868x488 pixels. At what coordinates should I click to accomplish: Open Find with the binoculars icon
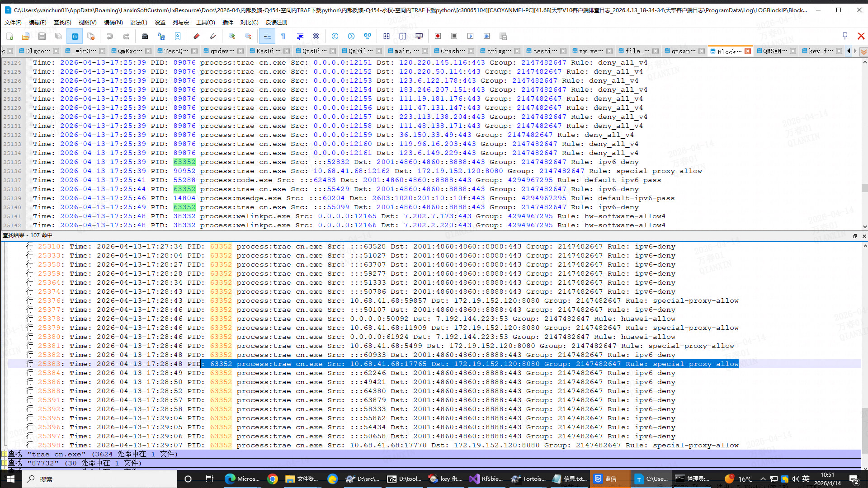click(145, 36)
